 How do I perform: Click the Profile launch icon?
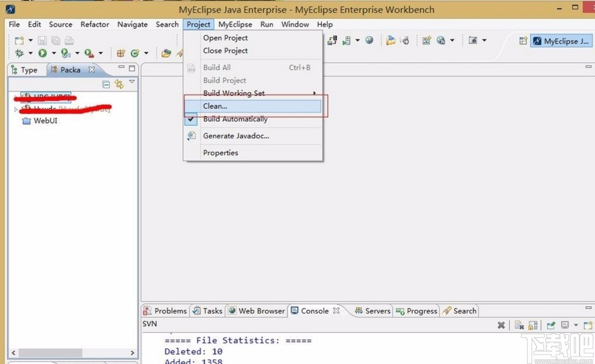tap(66, 53)
